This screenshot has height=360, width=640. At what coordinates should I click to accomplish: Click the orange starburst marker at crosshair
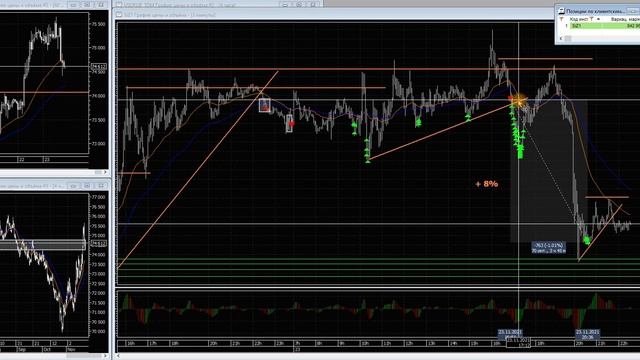pyautogui.click(x=519, y=100)
